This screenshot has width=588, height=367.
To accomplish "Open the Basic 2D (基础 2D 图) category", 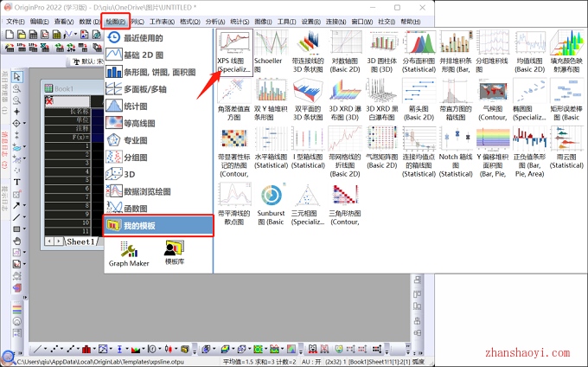I will tap(158, 55).
